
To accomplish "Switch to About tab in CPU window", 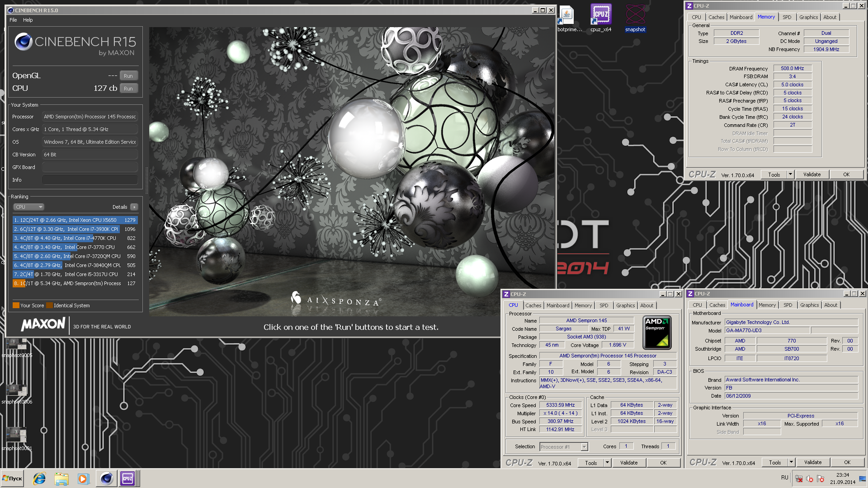I will point(646,305).
